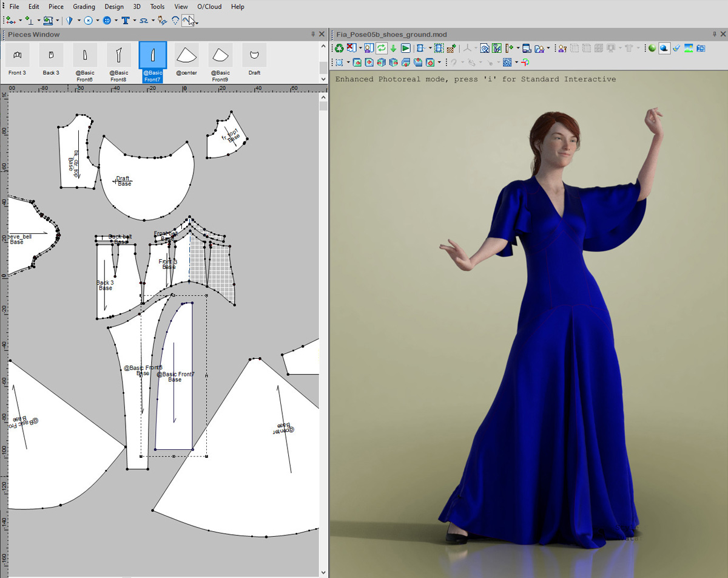The width and height of the screenshot is (728, 578).
Task: Click the Back 3 piece thumbnail
Action: 51,59
